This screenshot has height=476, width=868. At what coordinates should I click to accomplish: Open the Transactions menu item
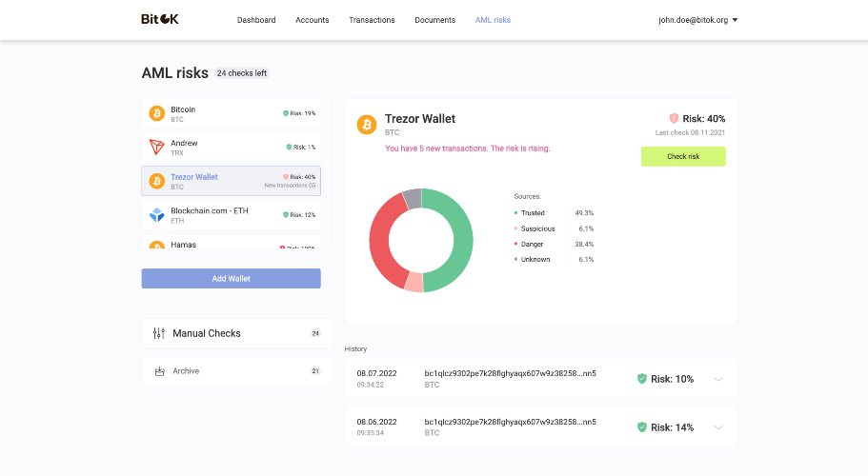372,20
